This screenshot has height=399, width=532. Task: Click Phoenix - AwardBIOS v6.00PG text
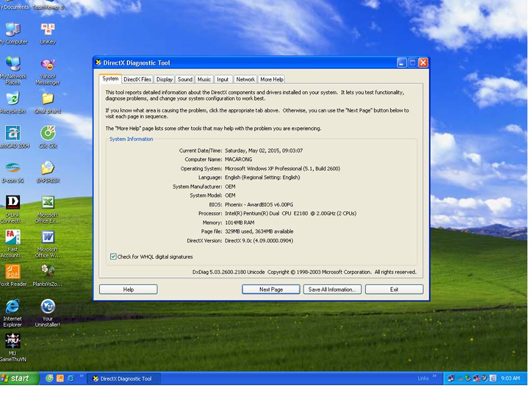pyautogui.click(x=259, y=204)
